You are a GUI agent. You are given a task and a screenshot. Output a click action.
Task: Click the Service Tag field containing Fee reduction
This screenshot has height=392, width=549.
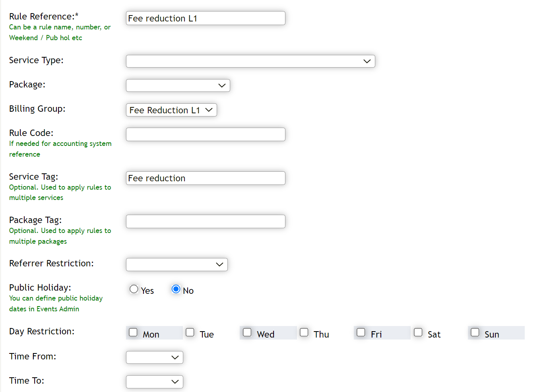click(205, 178)
